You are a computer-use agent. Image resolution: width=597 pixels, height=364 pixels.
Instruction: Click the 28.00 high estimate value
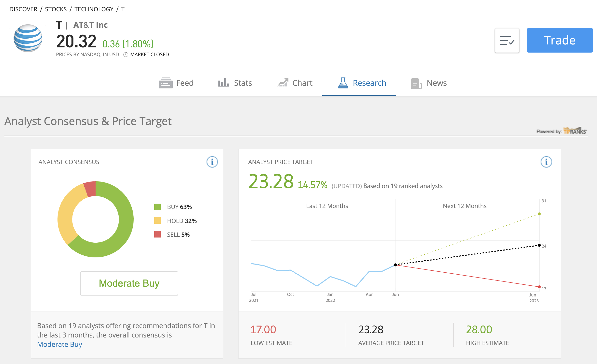pos(479,330)
